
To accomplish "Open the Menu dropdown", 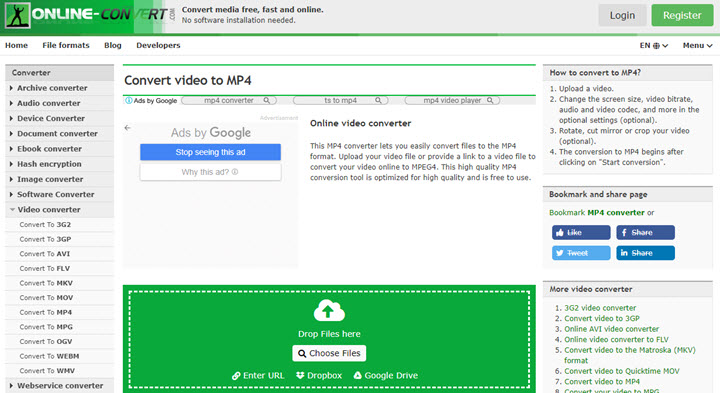I will (x=698, y=45).
